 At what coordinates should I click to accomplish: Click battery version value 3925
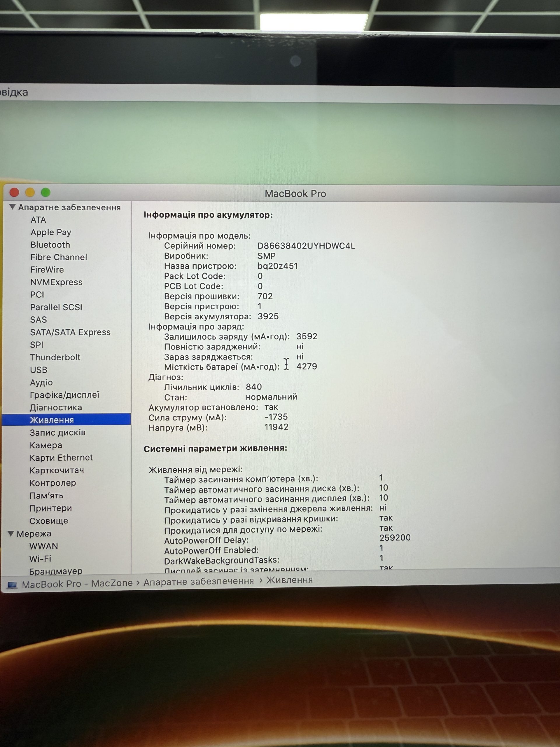click(x=268, y=316)
